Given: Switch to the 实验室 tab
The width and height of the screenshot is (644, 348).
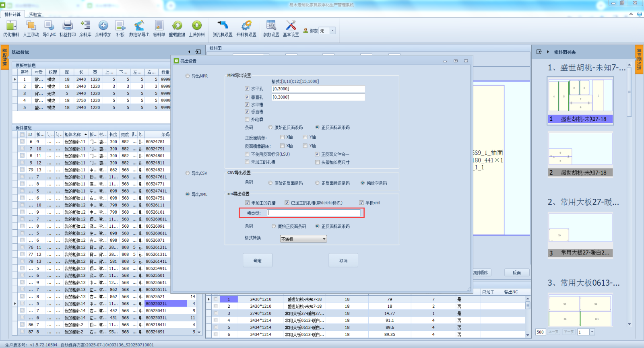Looking at the screenshot, I should 35,14.
